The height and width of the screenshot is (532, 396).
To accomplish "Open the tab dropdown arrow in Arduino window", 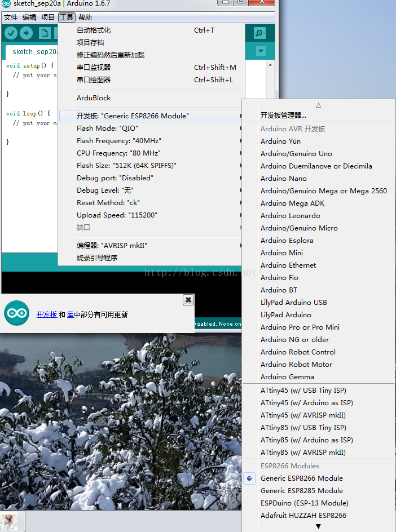I will [261, 51].
